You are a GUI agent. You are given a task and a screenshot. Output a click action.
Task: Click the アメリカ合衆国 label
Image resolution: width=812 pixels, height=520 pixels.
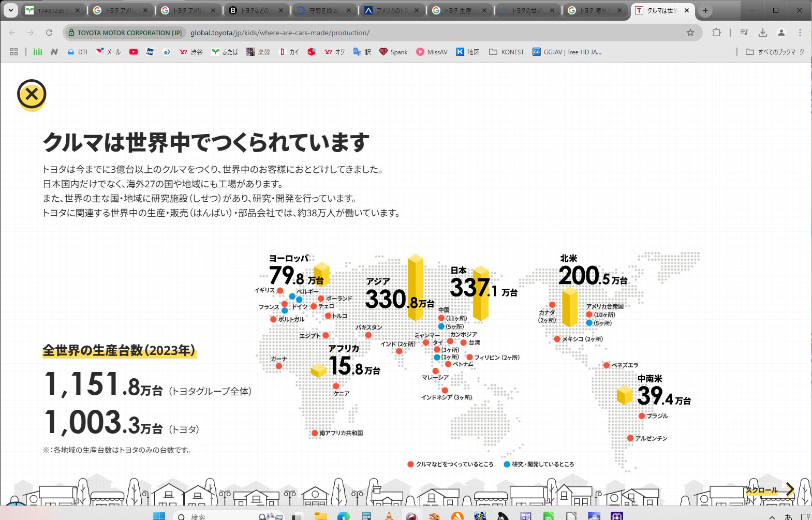(605, 306)
